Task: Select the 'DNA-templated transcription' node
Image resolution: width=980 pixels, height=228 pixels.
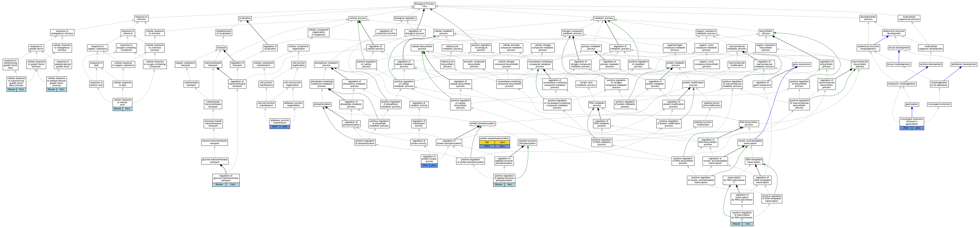Action: (754, 161)
